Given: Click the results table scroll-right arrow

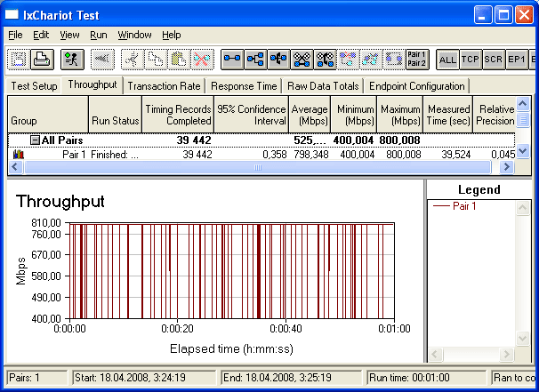Looking at the screenshot, I should (x=506, y=167).
